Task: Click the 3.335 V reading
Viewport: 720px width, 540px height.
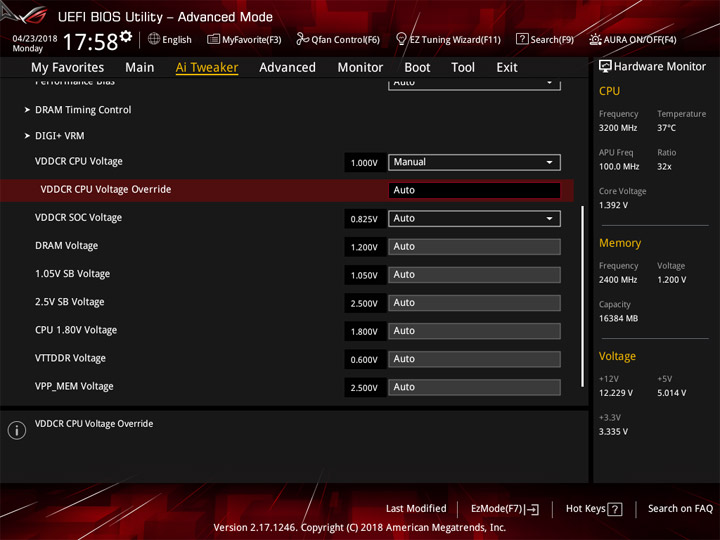Action: tap(613, 432)
